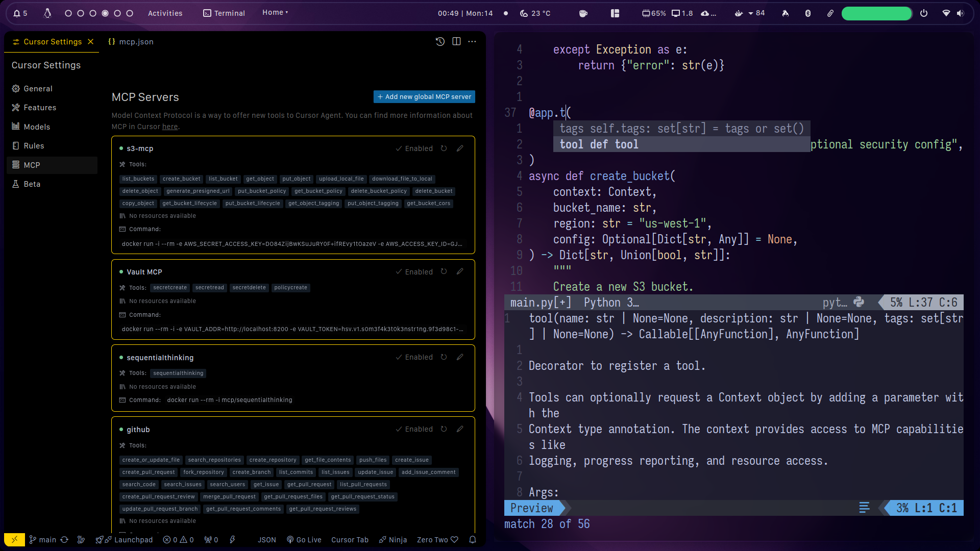Image resolution: width=980 pixels, height=551 pixels.
Task: Edit the sequentialthinking server entry
Action: pyautogui.click(x=460, y=357)
